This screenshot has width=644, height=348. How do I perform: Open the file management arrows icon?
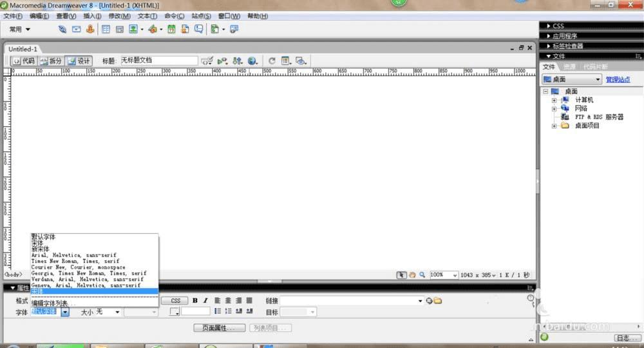pos(238,61)
